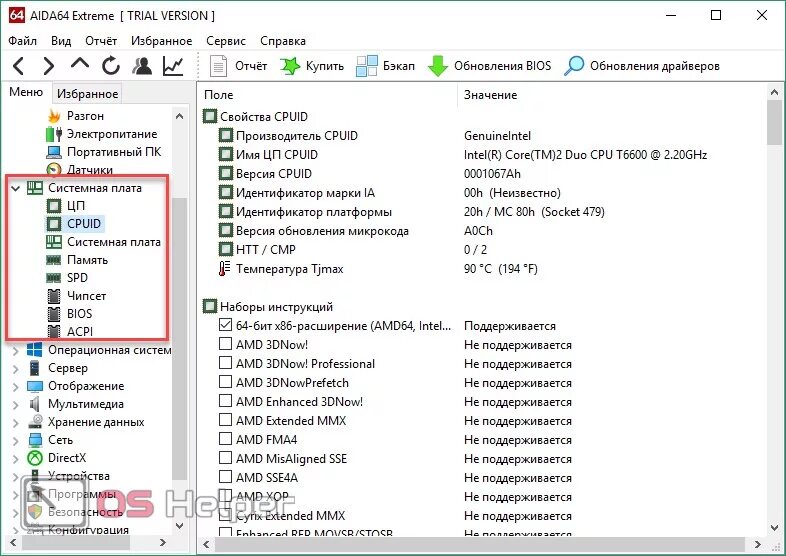Toggle AMD SSE4A checkbox
Viewport: 786px width, 556px height.
[226, 477]
